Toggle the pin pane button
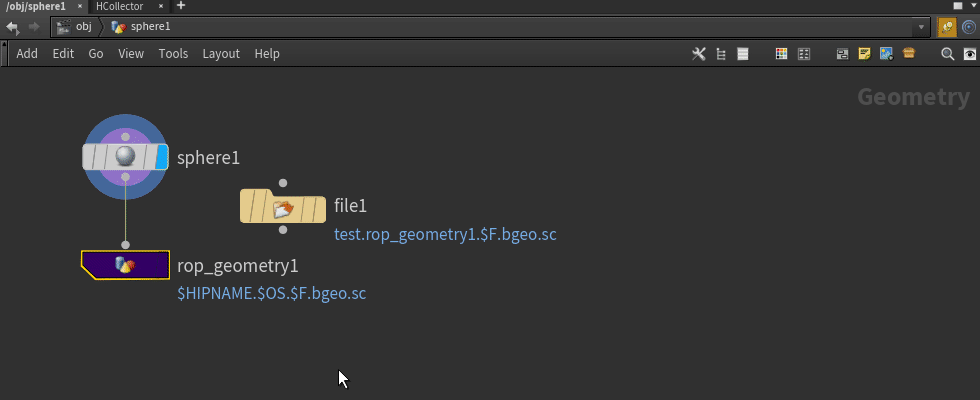Image resolution: width=980 pixels, height=400 pixels. 947,27
